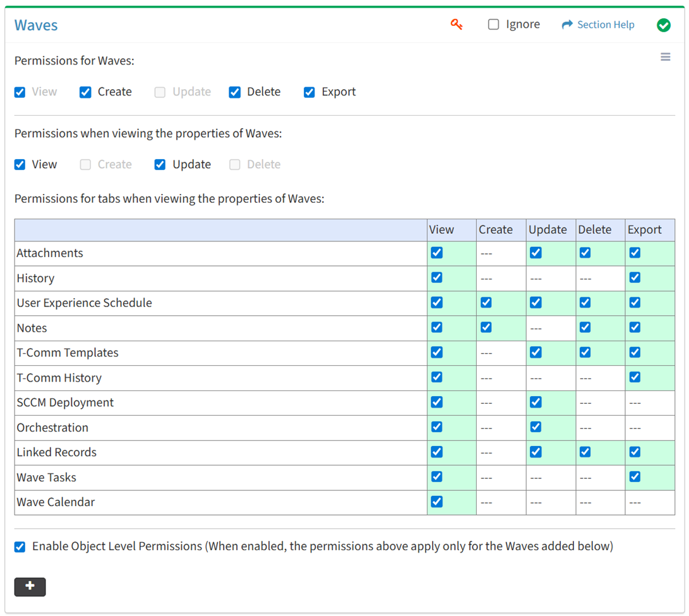Open the hamburger menu icon
This screenshot has width=689, height=616.
coord(665,57)
